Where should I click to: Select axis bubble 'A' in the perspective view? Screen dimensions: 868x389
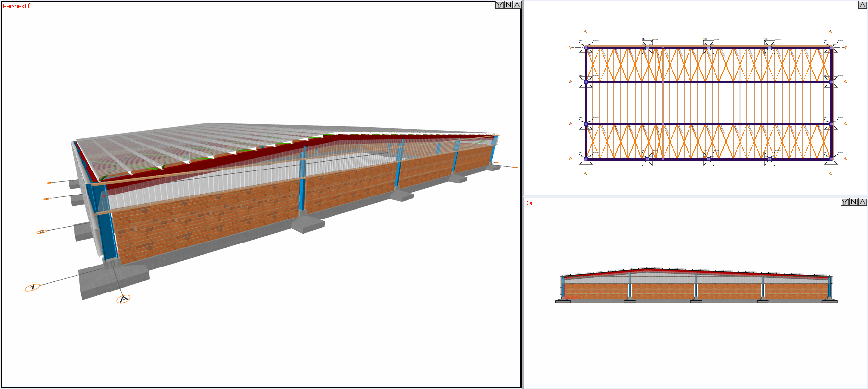coord(124,299)
